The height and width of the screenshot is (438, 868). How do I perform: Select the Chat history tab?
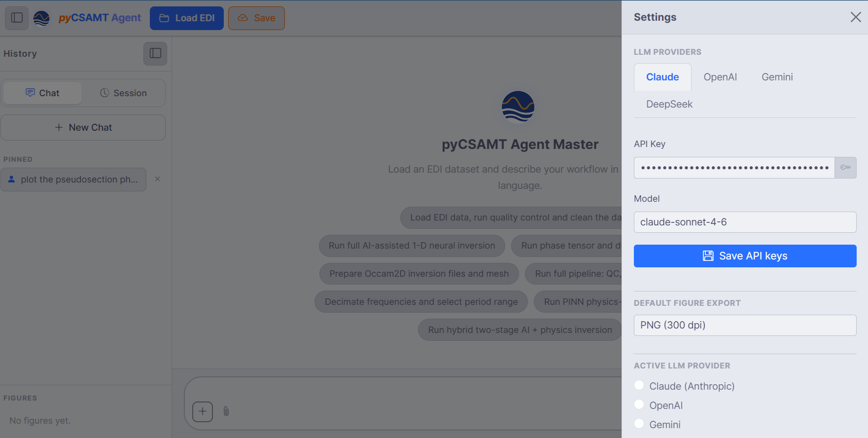click(42, 93)
